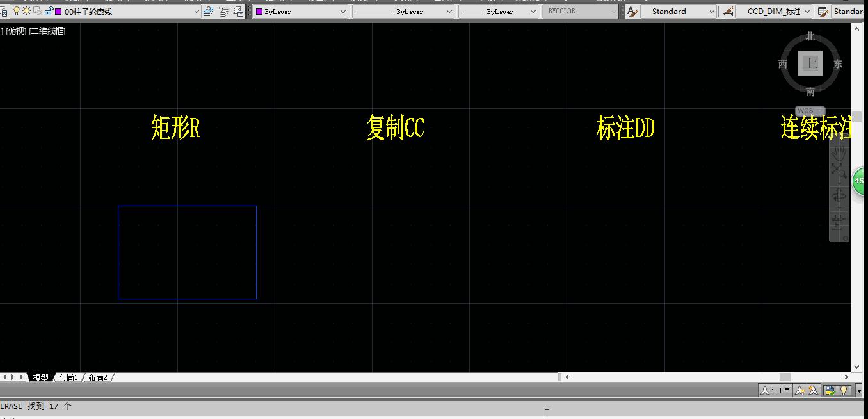Open the linetype ByLayer dropdown
Screen dimensions: 868x419
(x=404, y=12)
